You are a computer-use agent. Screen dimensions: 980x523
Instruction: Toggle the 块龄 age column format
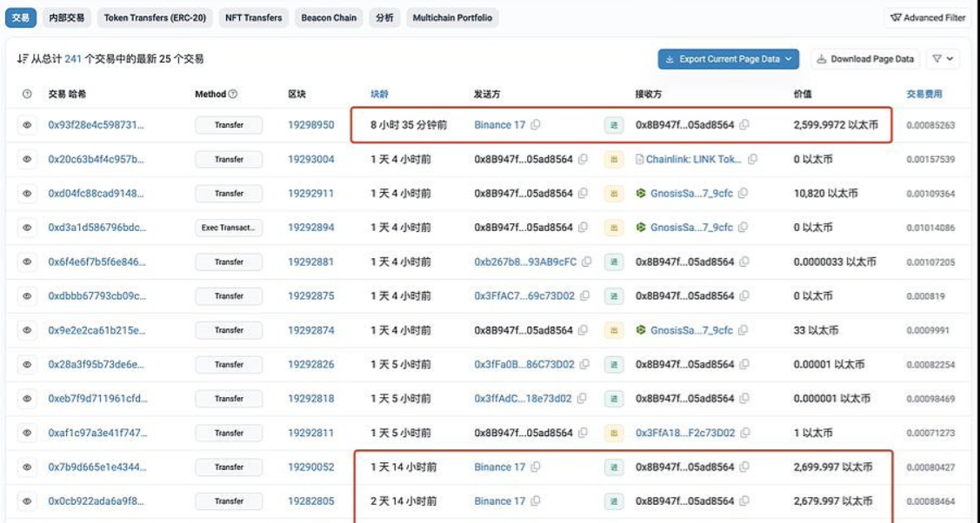click(x=379, y=94)
